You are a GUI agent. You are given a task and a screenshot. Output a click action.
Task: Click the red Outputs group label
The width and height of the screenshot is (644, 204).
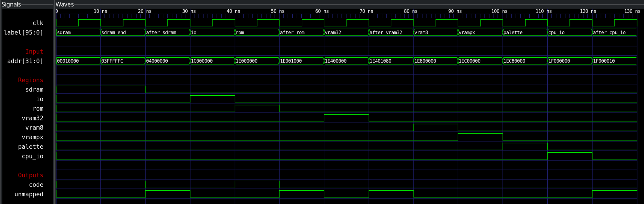30,175
